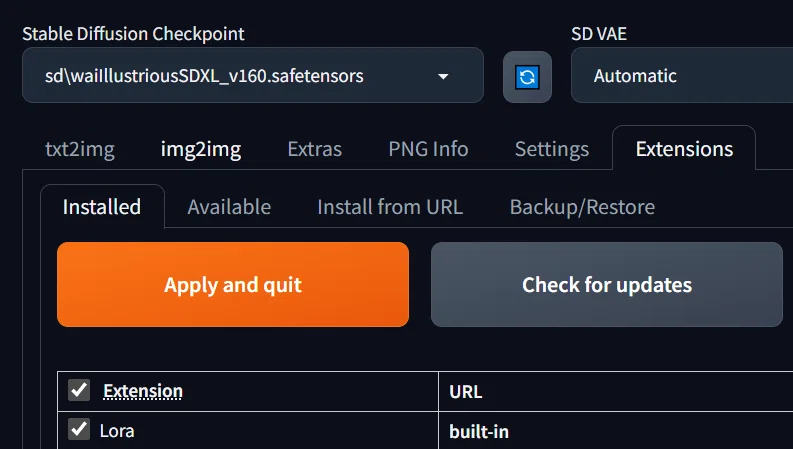Uncheck the Lora extension checkbox

(79, 429)
